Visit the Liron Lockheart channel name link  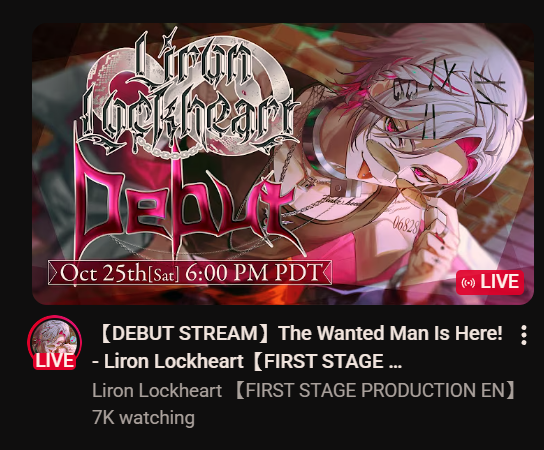tap(157, 390)
